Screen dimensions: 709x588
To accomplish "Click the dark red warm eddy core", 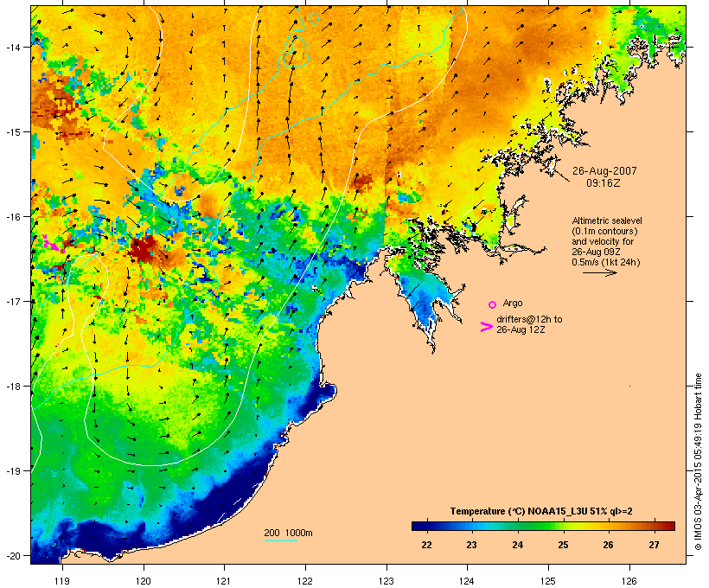I will (142, 249).
